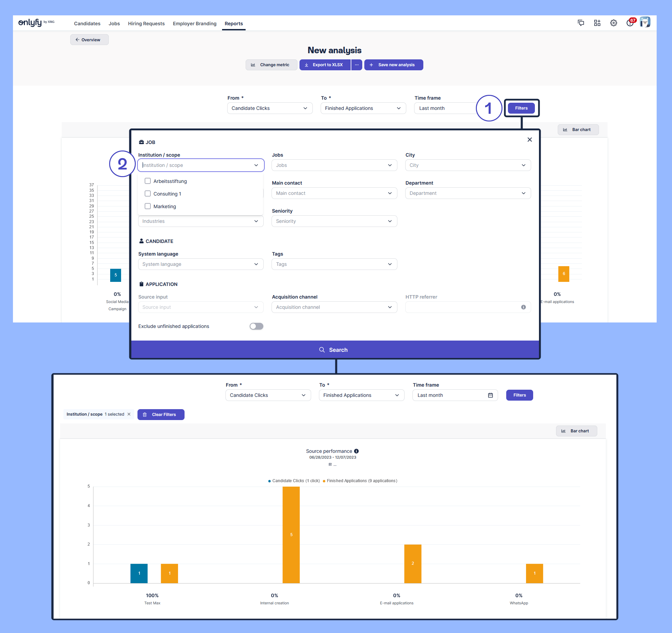This screenshot has height=633, width=672.
Task: Open the settings gear icon
Action: (x=613, y=23)
